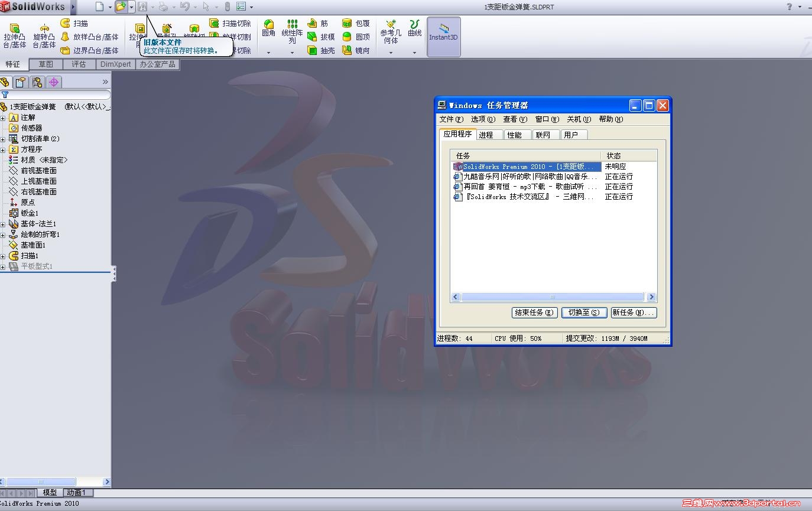Click the 包覆 wrap tool
The image size is (812, 511).
coord(356,23)
